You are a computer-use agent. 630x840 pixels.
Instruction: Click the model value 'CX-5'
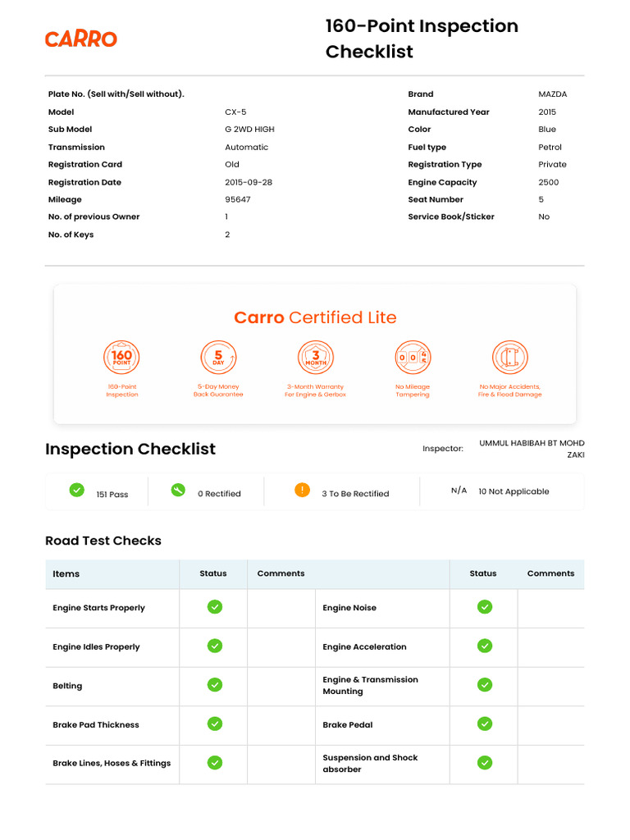pyautogui.click(x=235, y=112)
